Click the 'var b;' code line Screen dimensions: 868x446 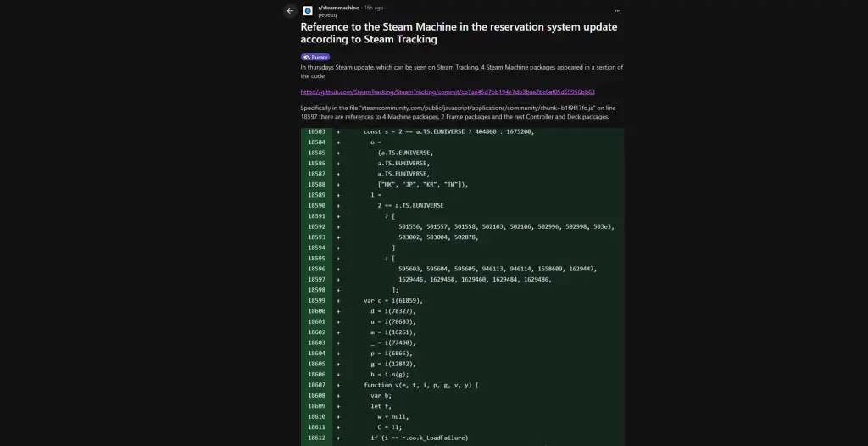point(381,395)
